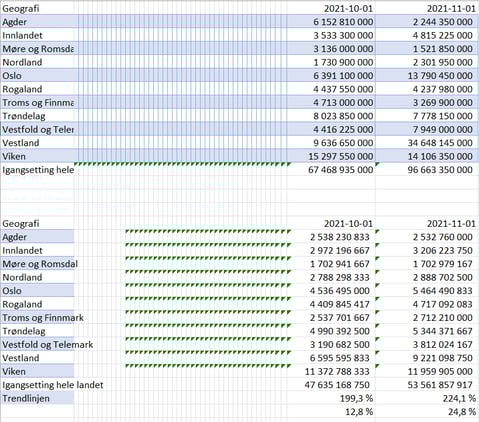Select the cell 2 538 230 833

[340, 237]
